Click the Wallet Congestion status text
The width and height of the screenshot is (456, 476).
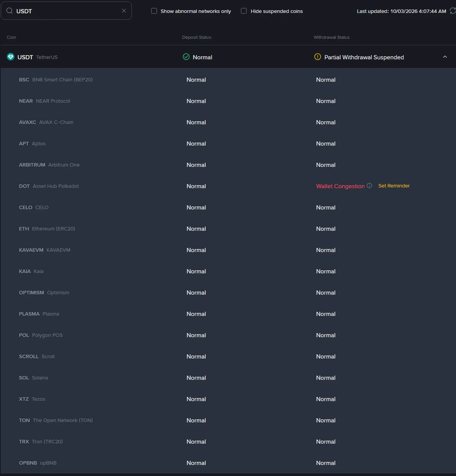coord(340,186)
